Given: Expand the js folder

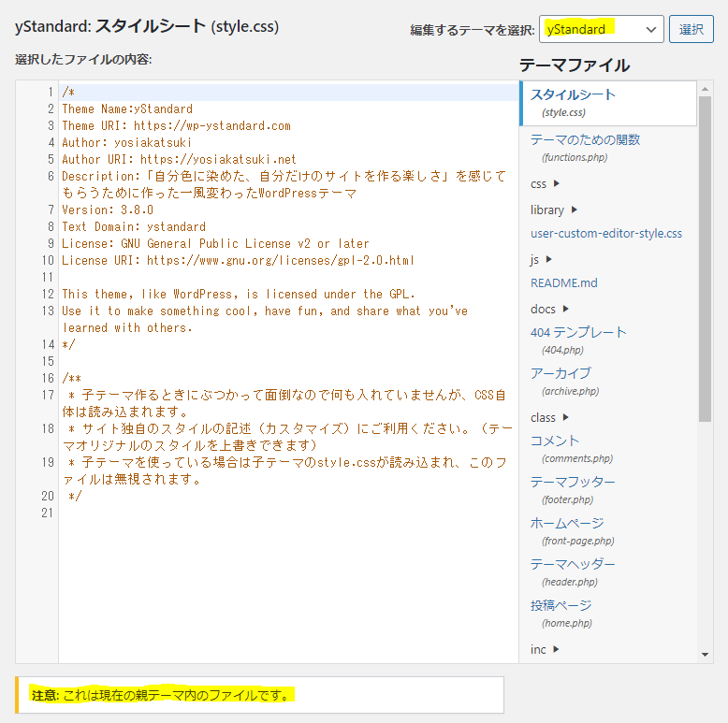Looking at the screenshot, I should [541, 259].
